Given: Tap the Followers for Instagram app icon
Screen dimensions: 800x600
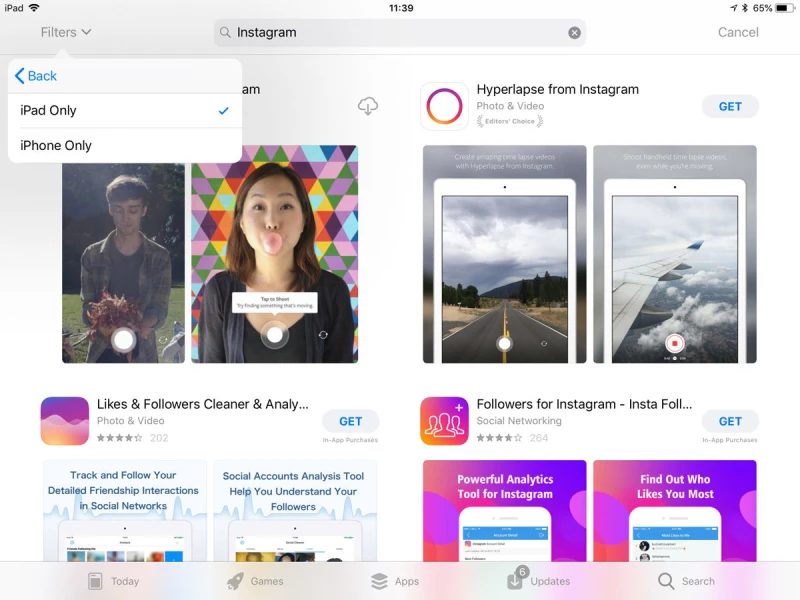Looking at the screenshot, I should [444, 421].
